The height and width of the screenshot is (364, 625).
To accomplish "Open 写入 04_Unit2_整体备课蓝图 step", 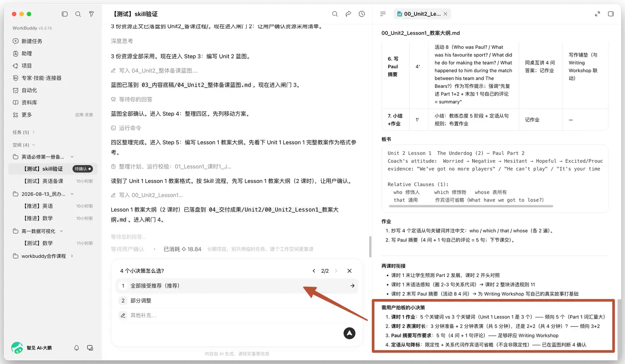I will pos(154,71).
